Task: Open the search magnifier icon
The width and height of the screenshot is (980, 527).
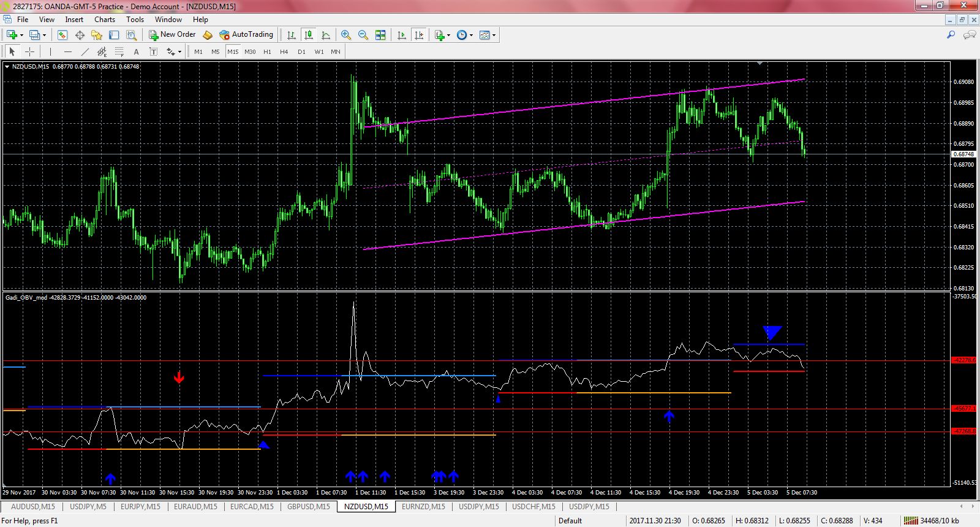Action: (951, 35)
